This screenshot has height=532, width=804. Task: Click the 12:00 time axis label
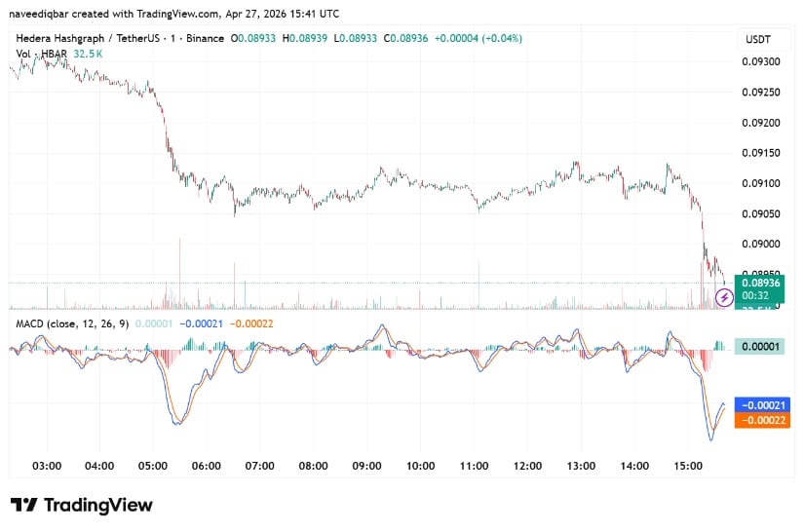pos(528,467)
